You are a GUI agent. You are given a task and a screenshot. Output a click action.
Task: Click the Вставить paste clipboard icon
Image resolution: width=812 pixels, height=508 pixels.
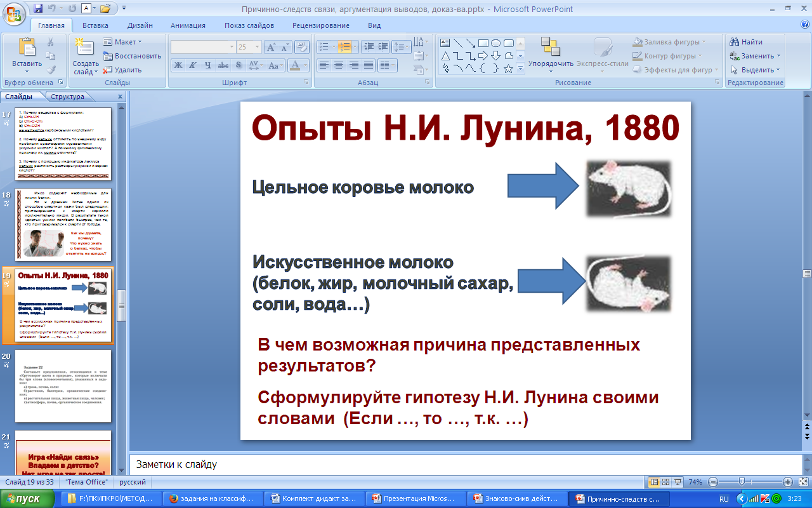tap(27, 48)
